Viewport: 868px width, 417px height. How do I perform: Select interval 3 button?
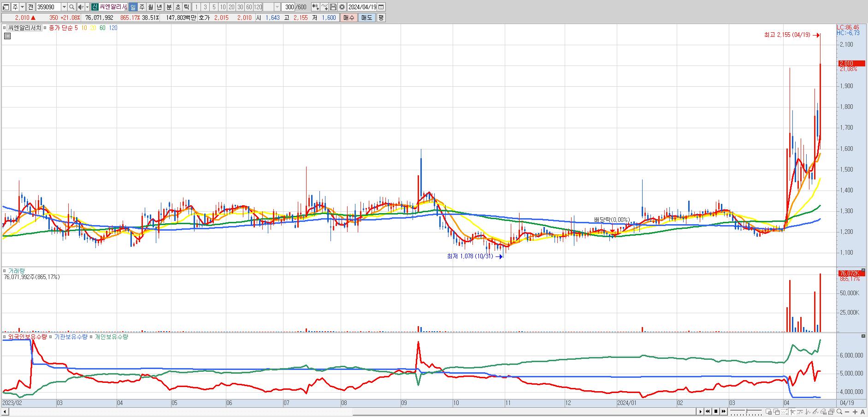pos(205,7)
